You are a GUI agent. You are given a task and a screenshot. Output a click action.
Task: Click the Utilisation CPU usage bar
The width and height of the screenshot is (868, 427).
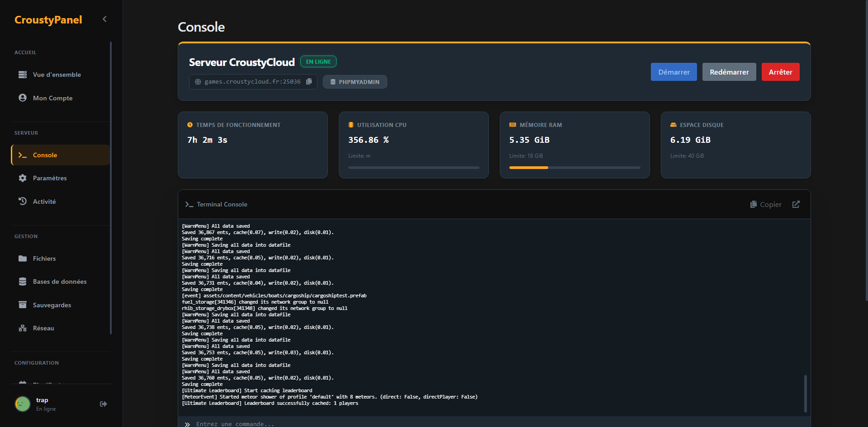coord(413,168)
